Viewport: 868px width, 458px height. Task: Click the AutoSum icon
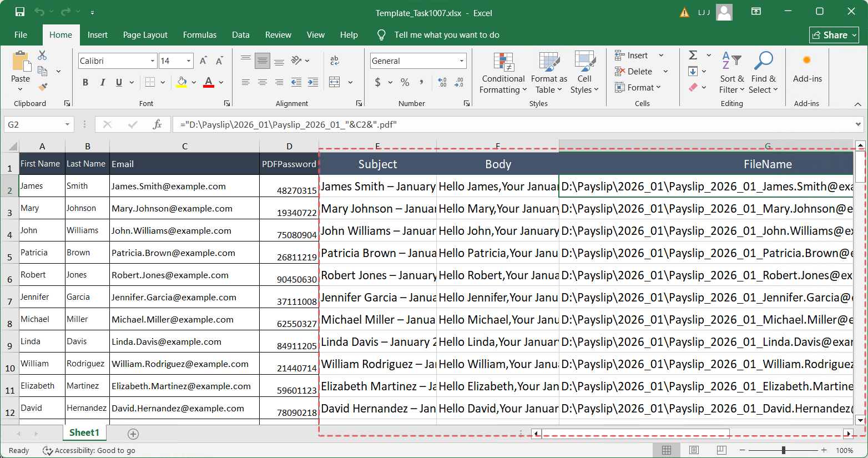(x=694, y=55)
